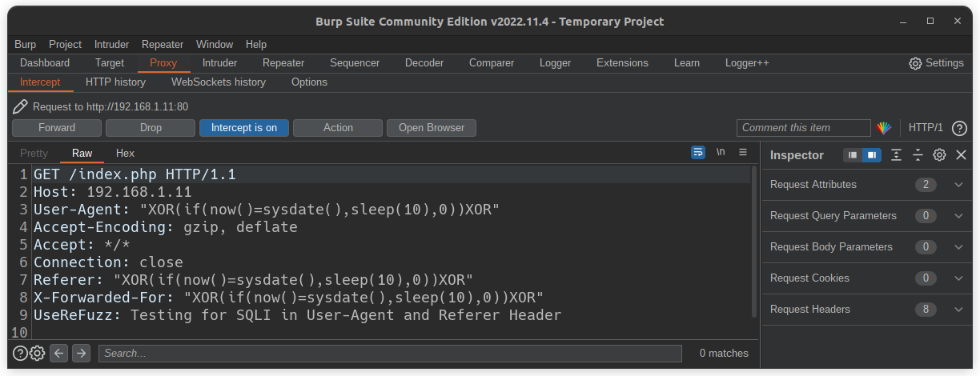This screenshot has width=980, height=376.
Task: Turn off the Intercept is on toggle
Action: pos(244,128)
